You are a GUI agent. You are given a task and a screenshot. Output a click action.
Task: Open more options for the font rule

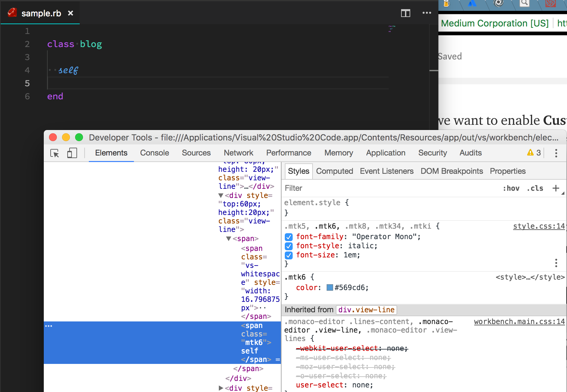point(556,262)
